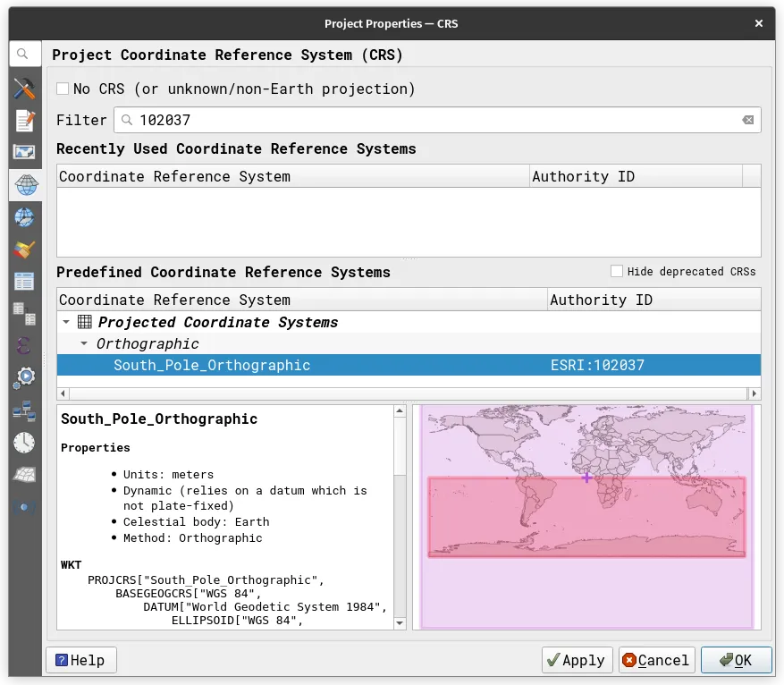Toggle Hide deprecated CRSs checkbox
Image resolution: width=784 pixels, height=685 pixels.
coord(617,271)
